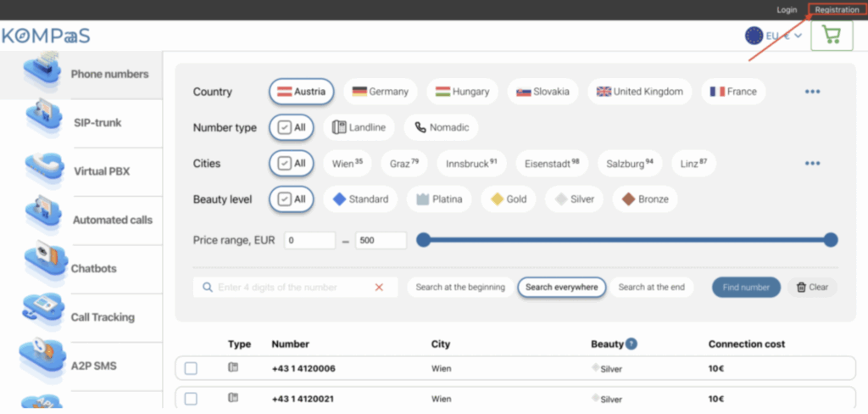Click the Registration link
This screenshot has height=414, width=868.
(x=837, y=9)
